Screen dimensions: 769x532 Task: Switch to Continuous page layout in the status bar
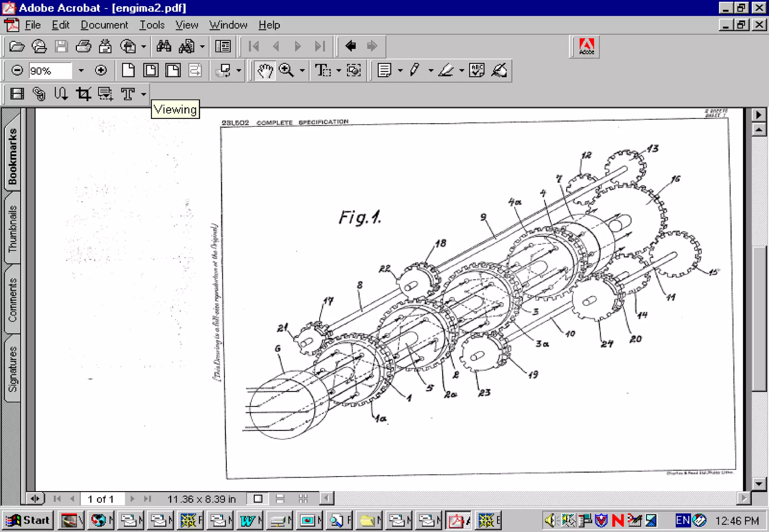point(280,499)
